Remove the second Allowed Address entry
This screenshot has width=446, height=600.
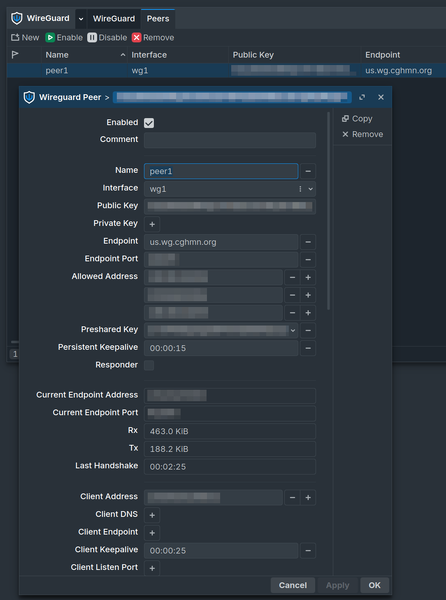point(292,295)
